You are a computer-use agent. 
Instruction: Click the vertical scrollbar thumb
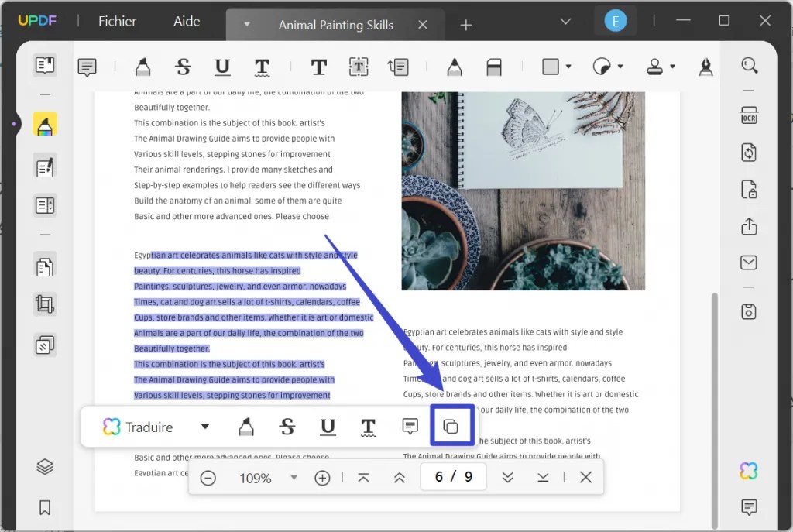(x=714, y=410)
